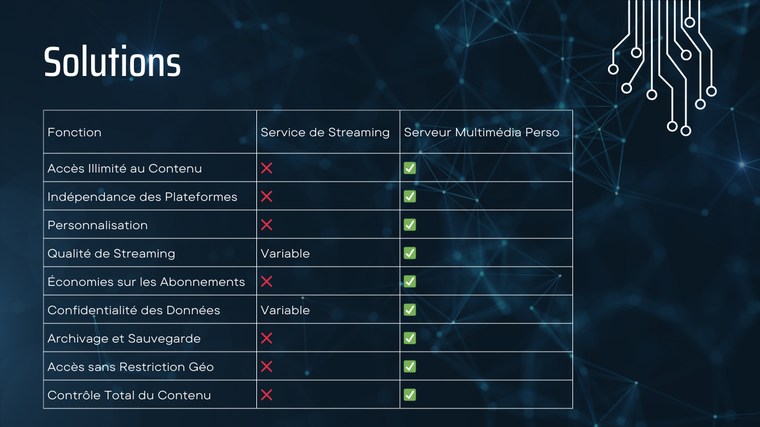
Task: Click the Solutions slide title
Action: pyautogui.click(x=112, y=62)
